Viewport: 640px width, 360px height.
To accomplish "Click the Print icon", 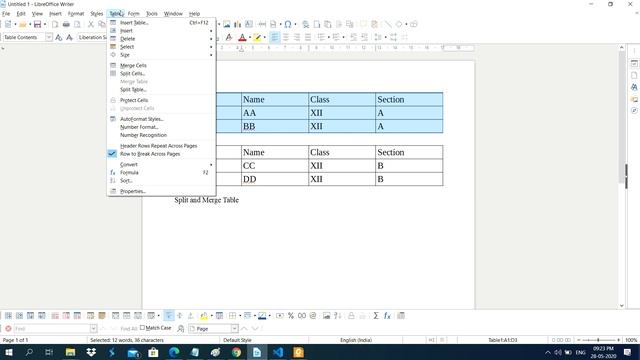I will (x=66, y=24).
